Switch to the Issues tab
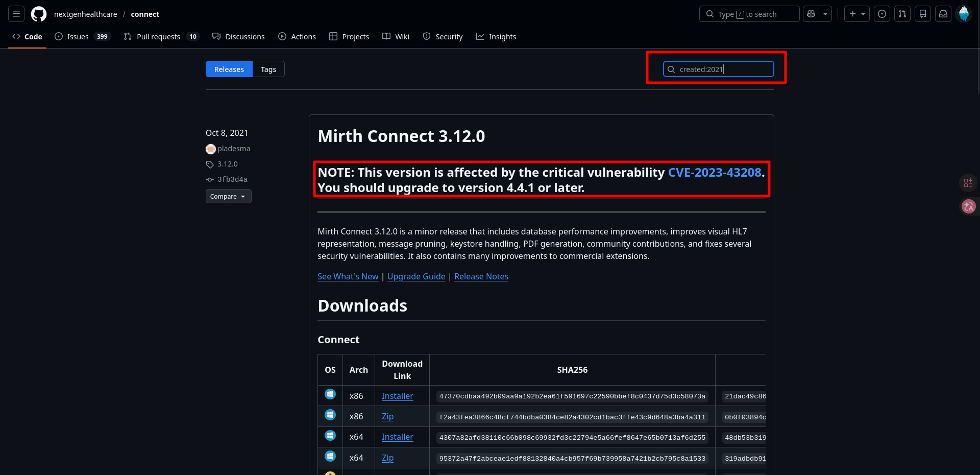The width and height of the screenshot is (980, 475). tap(82, 36)
